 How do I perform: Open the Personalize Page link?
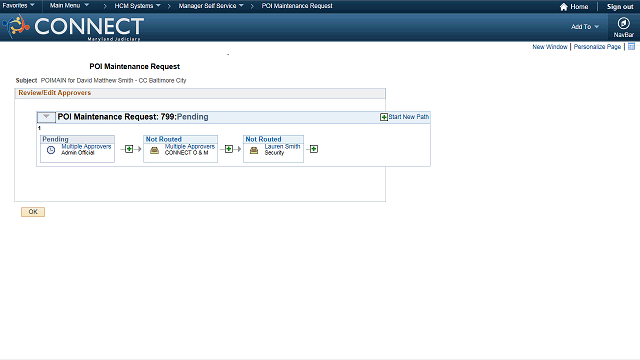(597, 47)
